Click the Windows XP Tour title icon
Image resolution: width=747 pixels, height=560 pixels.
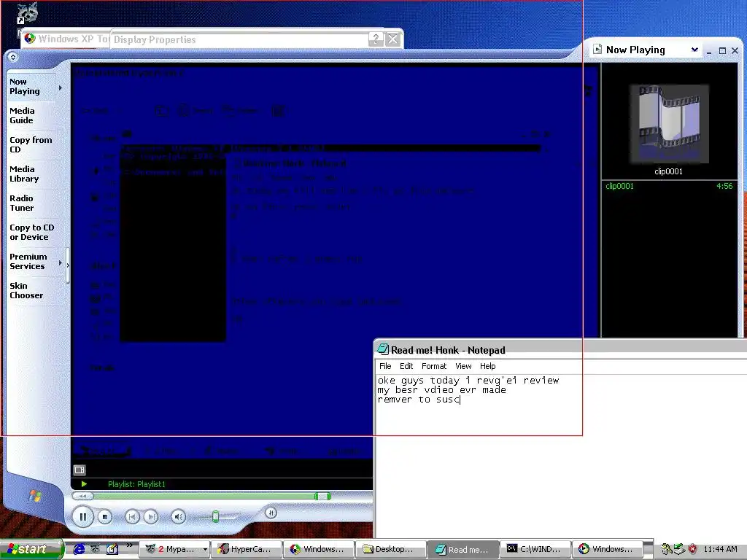pos(30,39)
